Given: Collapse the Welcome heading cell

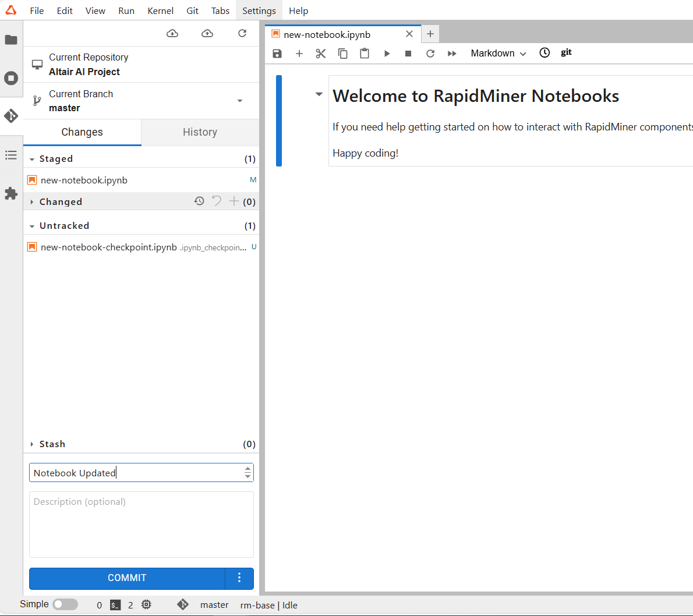Looking at the screenshot, I should pyautogui.click(x=319, y=94).
